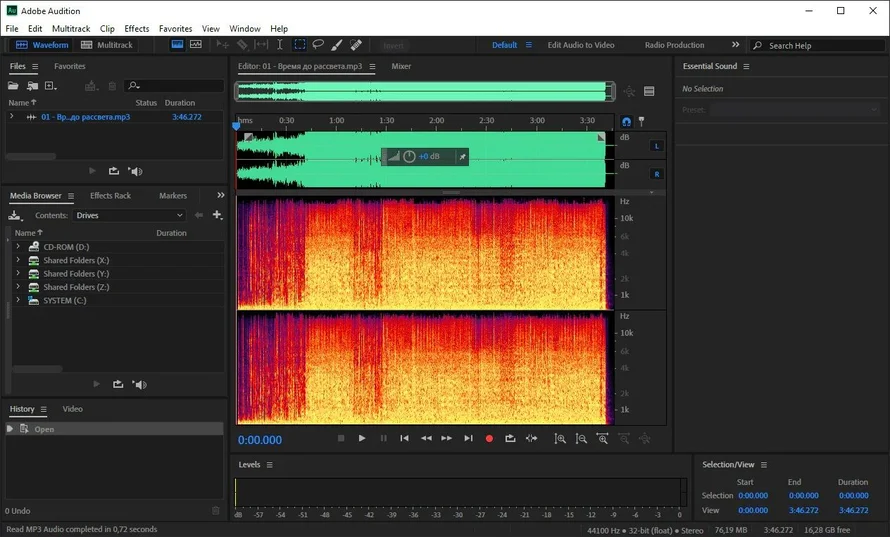Toggle the spectral pitch display button
The image size is (890, 537).
pyautogui.click(x=196, y=44)
